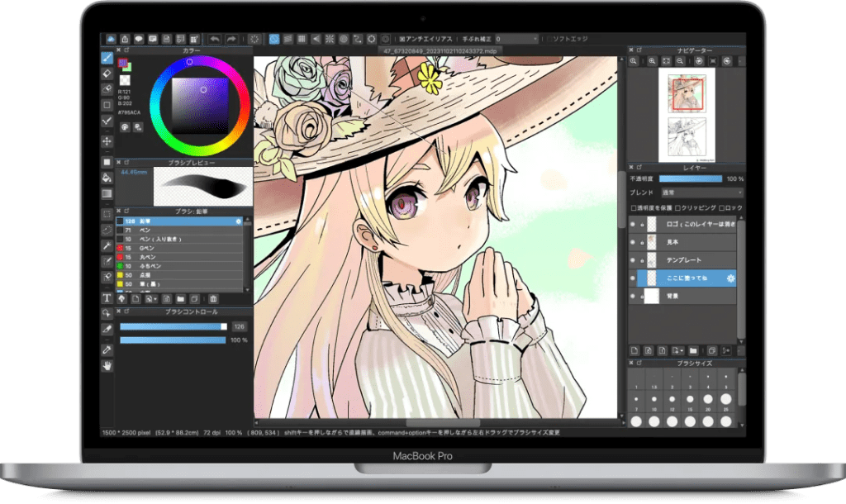This screenshot has height=504, width=846.
Task: Open the ブレンド mode dropdown
Action: click(x=701, y=193)
